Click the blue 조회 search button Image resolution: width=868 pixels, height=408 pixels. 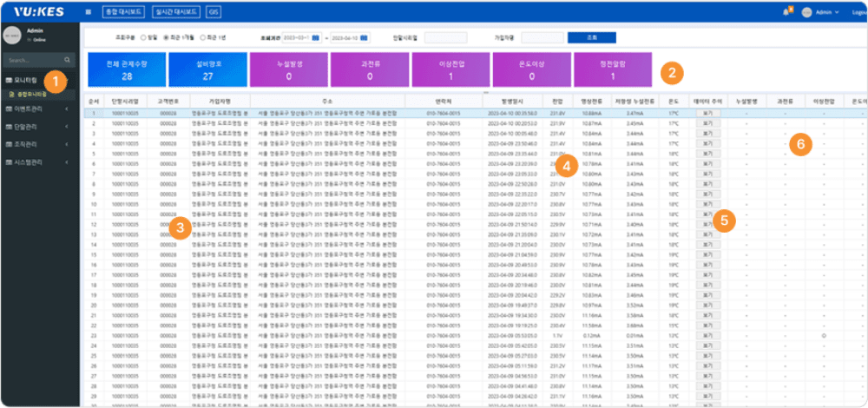click(591, 37)
